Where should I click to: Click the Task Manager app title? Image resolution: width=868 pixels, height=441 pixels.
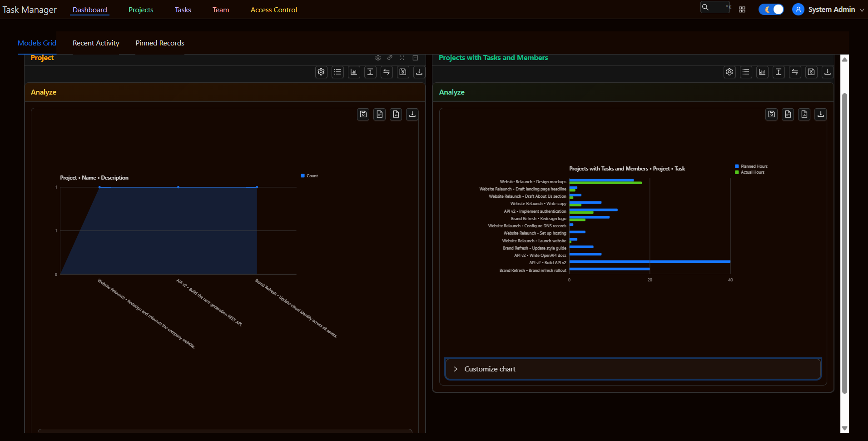point(30,10)
